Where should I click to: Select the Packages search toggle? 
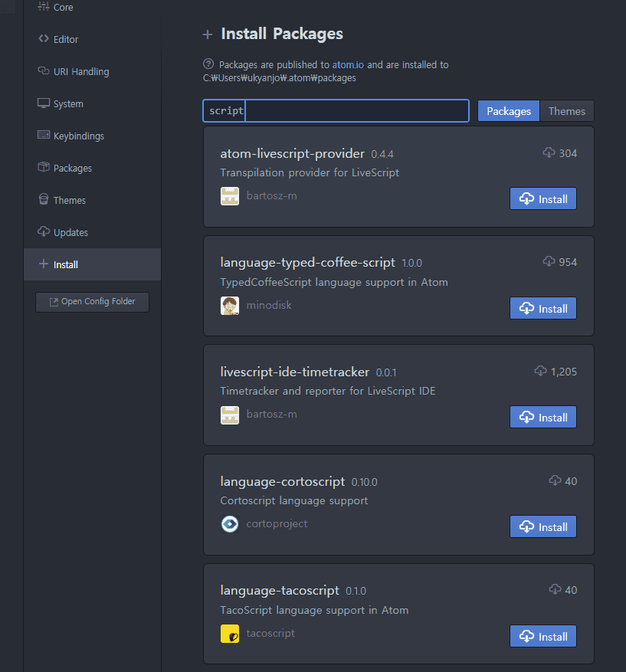tap(509, 111)
